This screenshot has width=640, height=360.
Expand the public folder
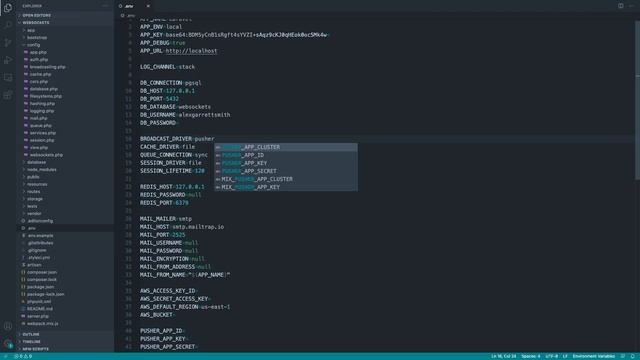(x=65, y=177)
